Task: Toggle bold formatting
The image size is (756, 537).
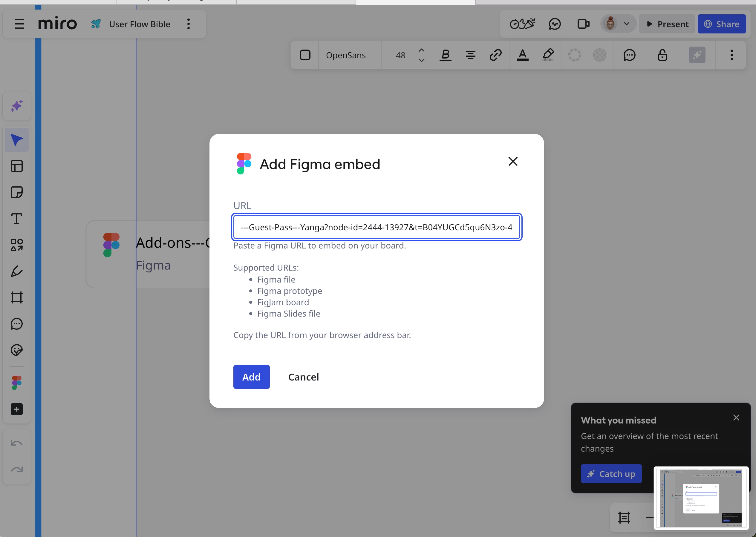Action: [445, 55]
